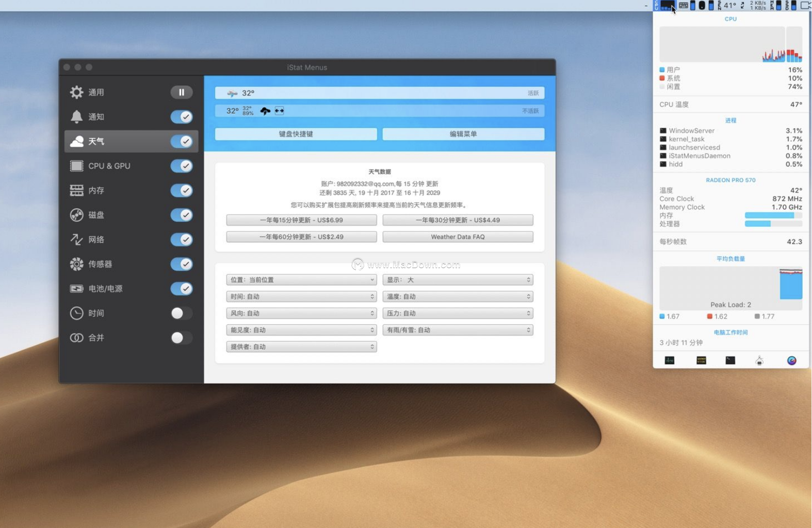Toggle the pause switch for General (通用)
812x528 pixels.
(182, 92)
